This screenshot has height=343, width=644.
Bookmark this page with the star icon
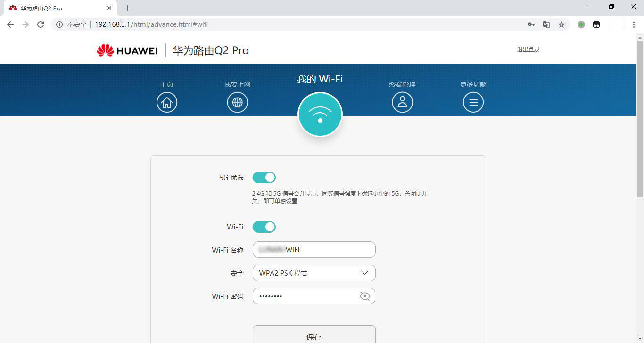coord(561,24)
